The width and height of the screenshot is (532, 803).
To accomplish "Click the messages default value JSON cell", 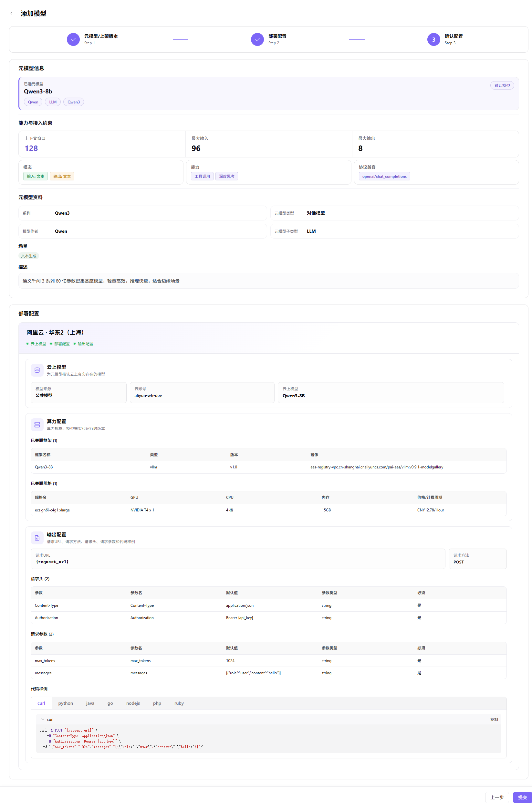I will point(254,673).
